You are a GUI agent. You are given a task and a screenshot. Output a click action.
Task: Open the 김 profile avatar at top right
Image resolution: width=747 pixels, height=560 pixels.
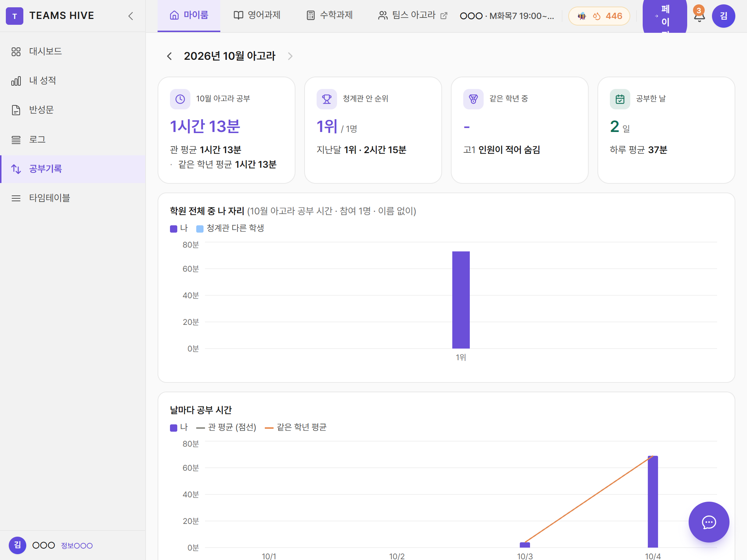[x=723, y=16]
